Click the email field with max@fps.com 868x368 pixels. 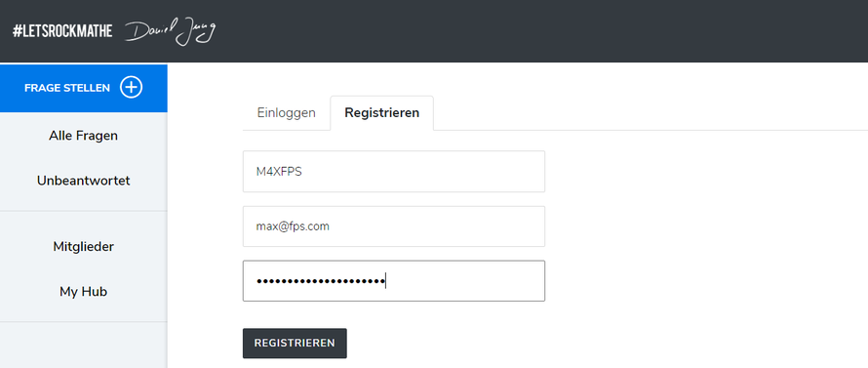[x=394, y=226]
